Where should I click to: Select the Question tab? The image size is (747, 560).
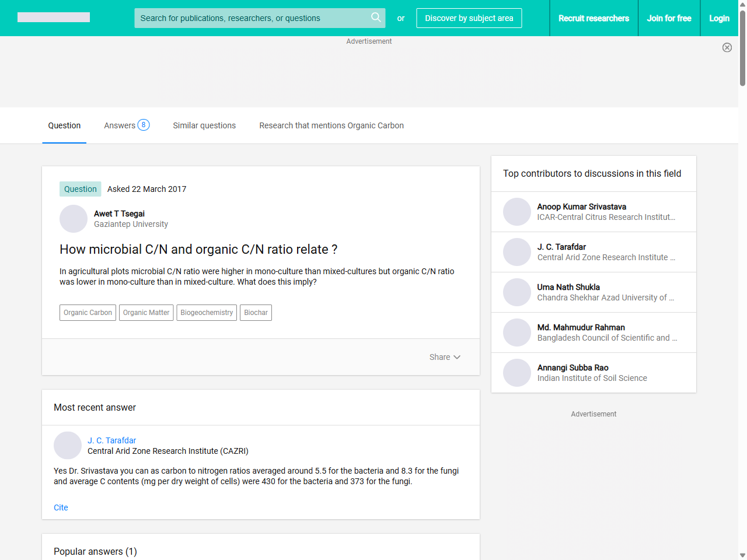(64, 125)
